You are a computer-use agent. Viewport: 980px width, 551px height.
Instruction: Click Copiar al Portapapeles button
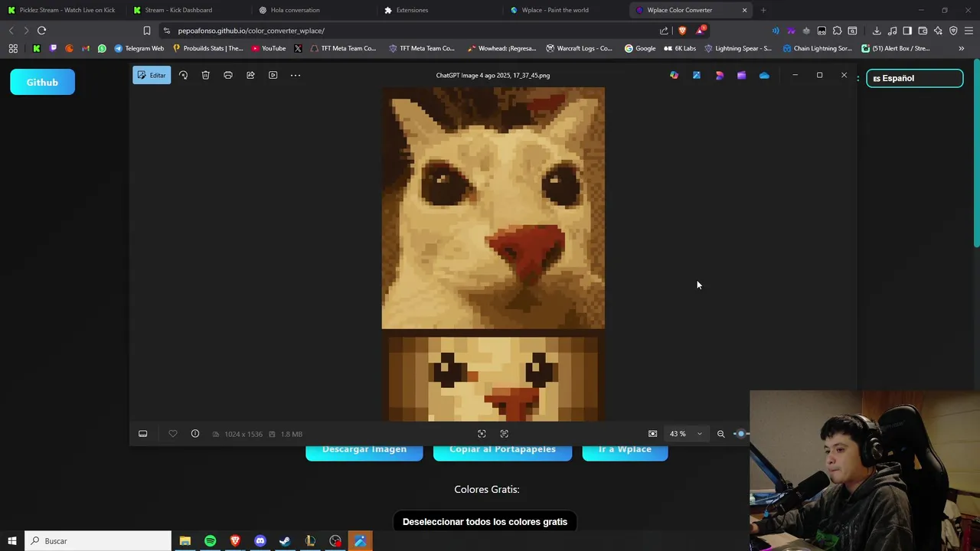click(502, 451)
